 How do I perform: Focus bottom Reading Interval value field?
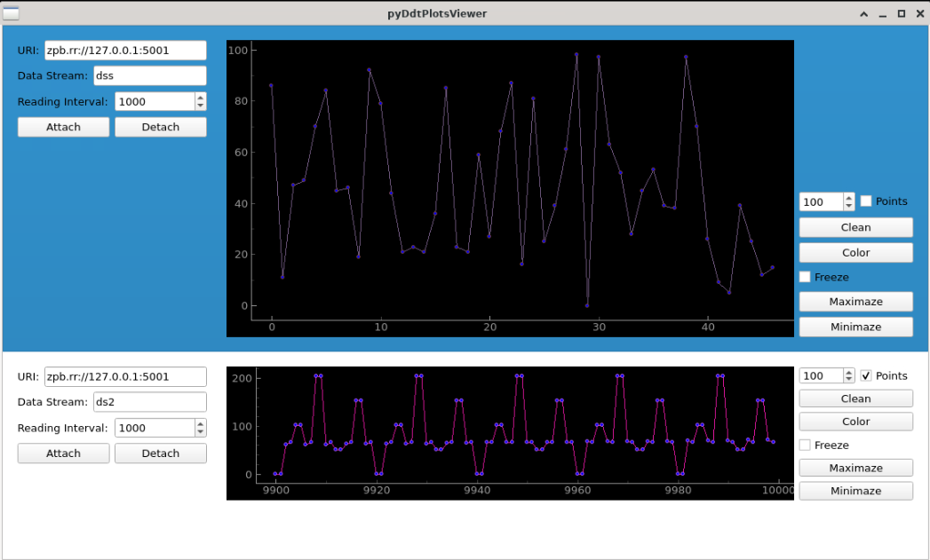(155, 428)
